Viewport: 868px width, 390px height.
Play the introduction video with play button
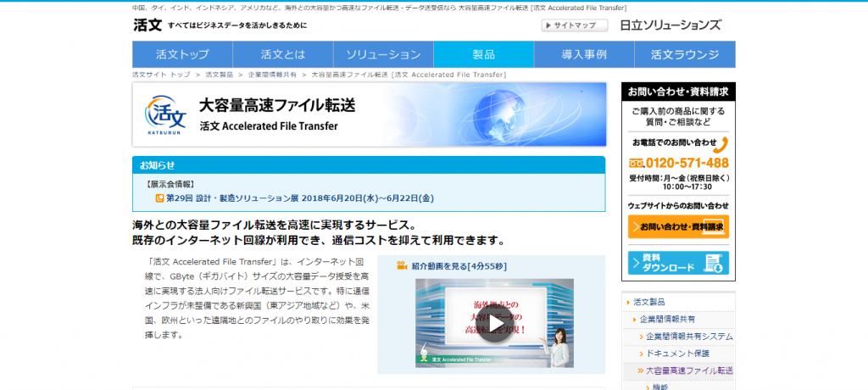[494, 324]
